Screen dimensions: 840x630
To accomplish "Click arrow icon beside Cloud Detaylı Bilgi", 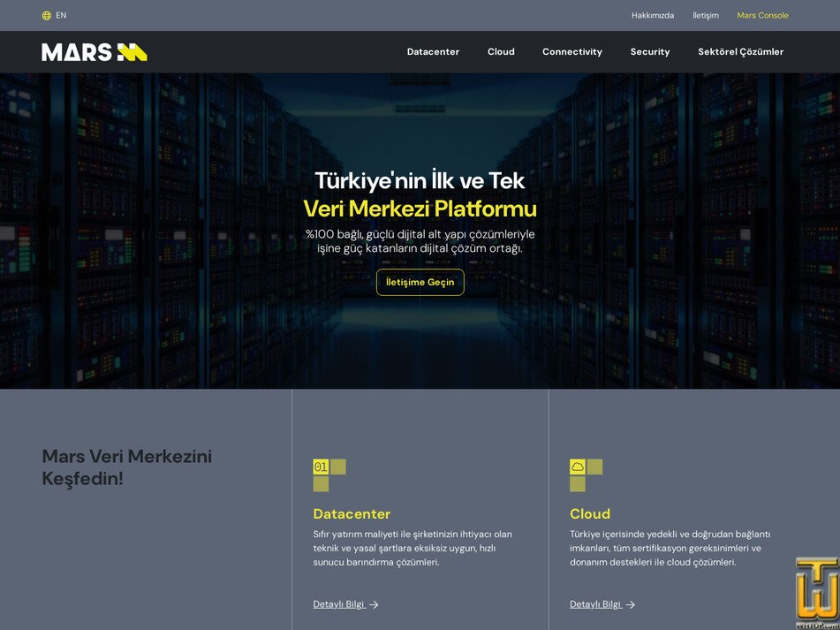I will click(x=630, y=605).
